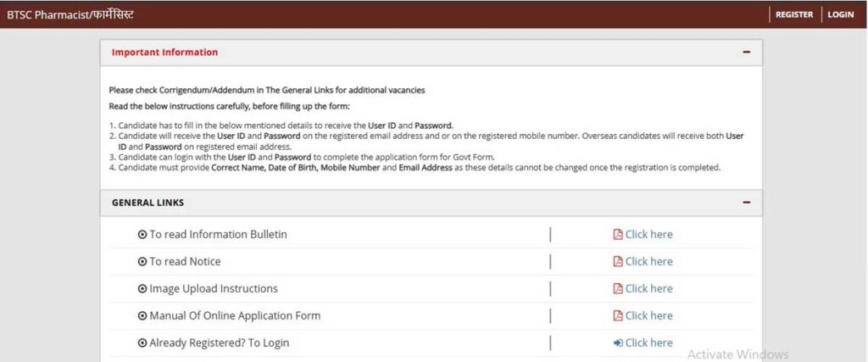This screenshot has width=868, height=362.
Task: Click the login arrow icon for Already Registered
Action: pyautogui.click(x=618, y=343)
